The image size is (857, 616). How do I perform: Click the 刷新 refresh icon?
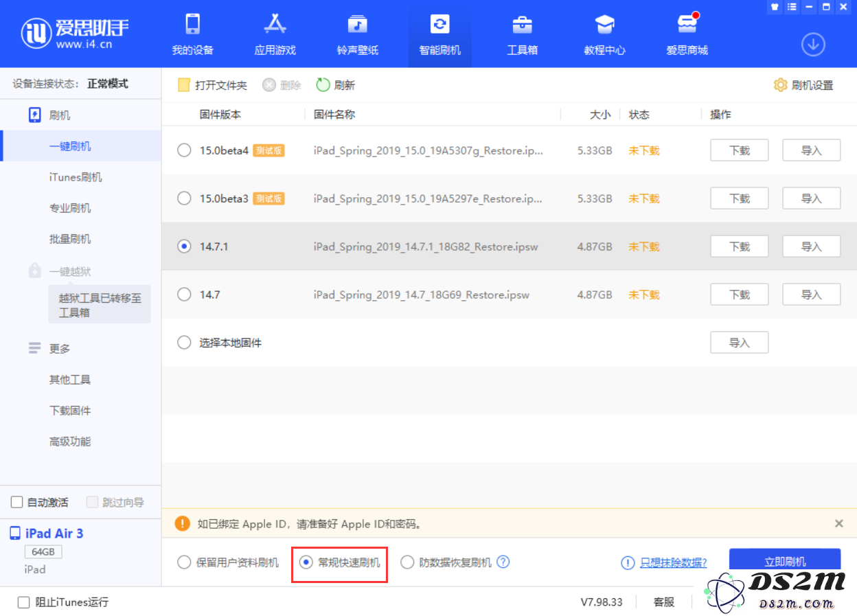pos(323,85)
